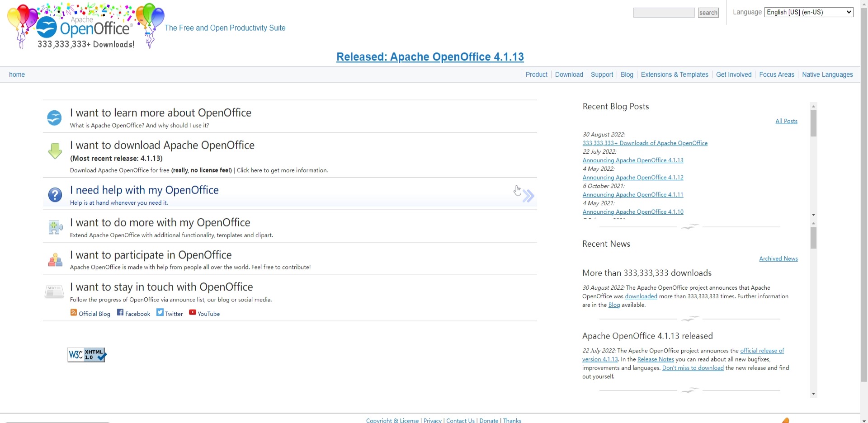Open the Copyright & License footer link
The width and height of the screenshot is (868, 423).
tap(392, 420)
